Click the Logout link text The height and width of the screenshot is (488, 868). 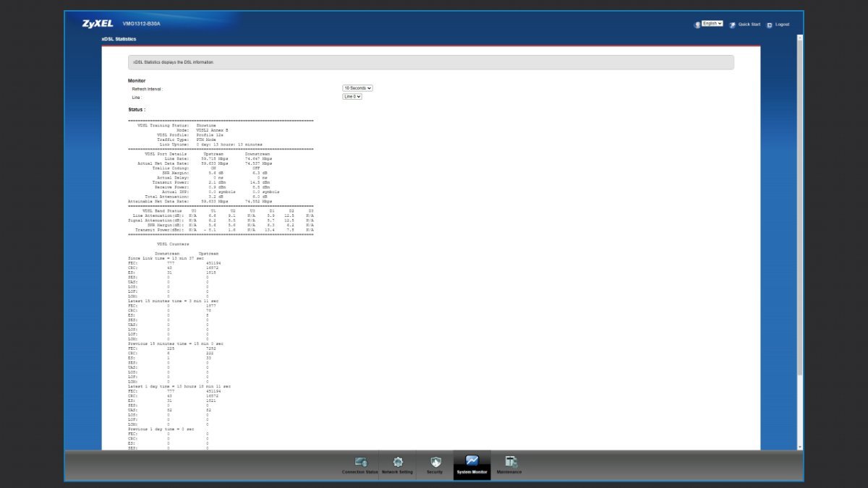pyautogui.click(x=782, y=25)
